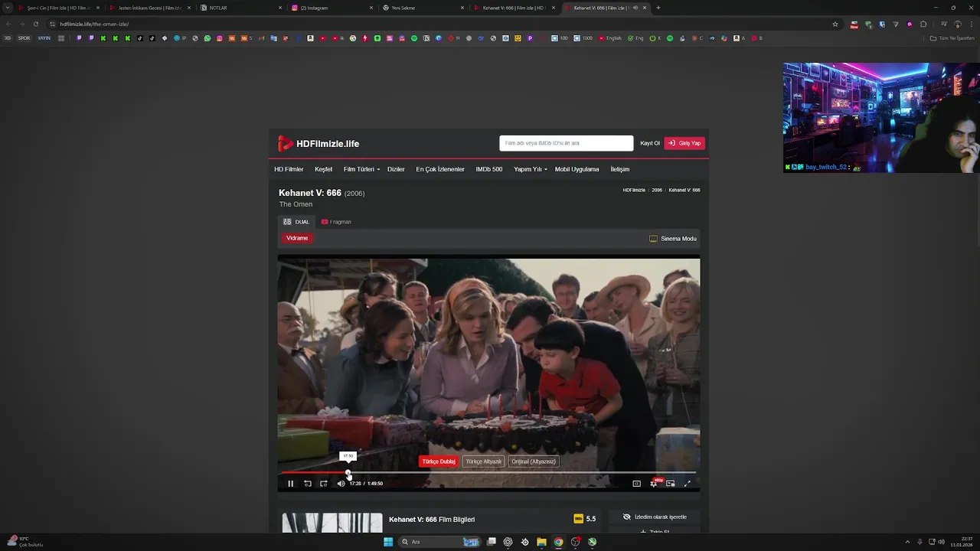This screenshot has width=980, height=551.
Task: Open Windows Start menu
Action: pos(388,542)
